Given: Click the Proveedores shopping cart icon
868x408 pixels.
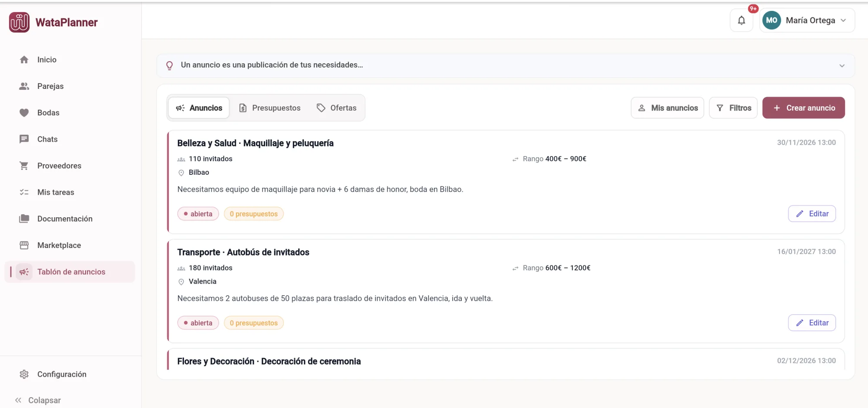Looking at the screenshot, I should pyautogui.click(x=24, y=166).
